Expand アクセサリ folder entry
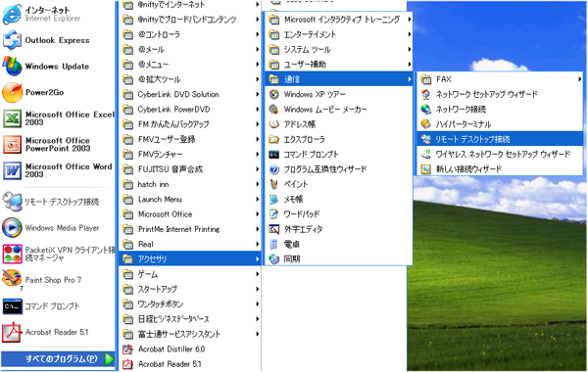This screenshot has height=372, width=588. [x=190, y=258]
